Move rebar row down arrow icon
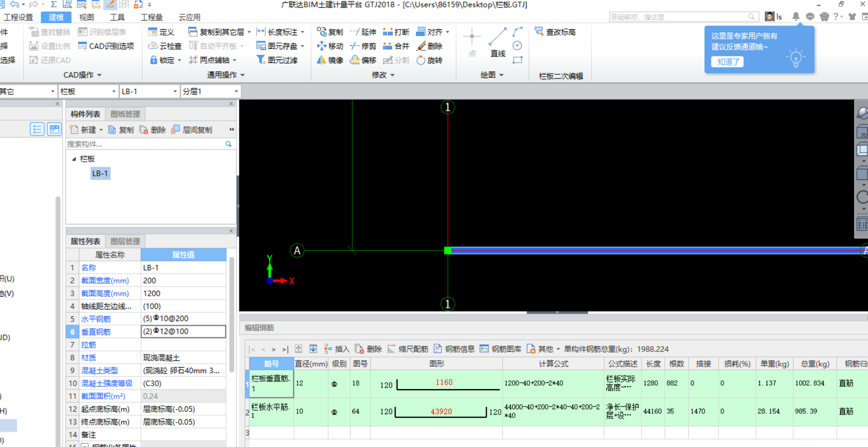Viewport: 868px width, 447px height. click(x=313, y=349)
